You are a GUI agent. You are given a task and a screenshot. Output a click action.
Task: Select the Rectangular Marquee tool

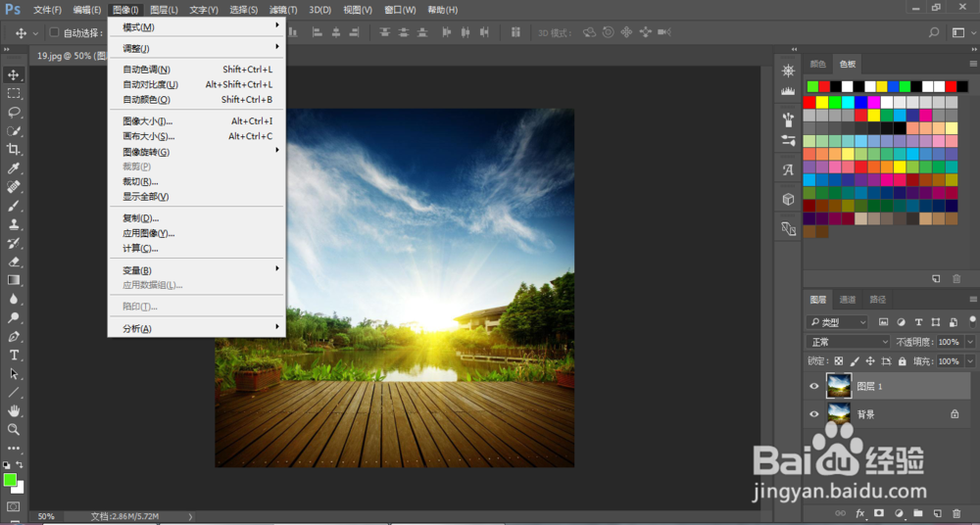[x=13, y=94]
